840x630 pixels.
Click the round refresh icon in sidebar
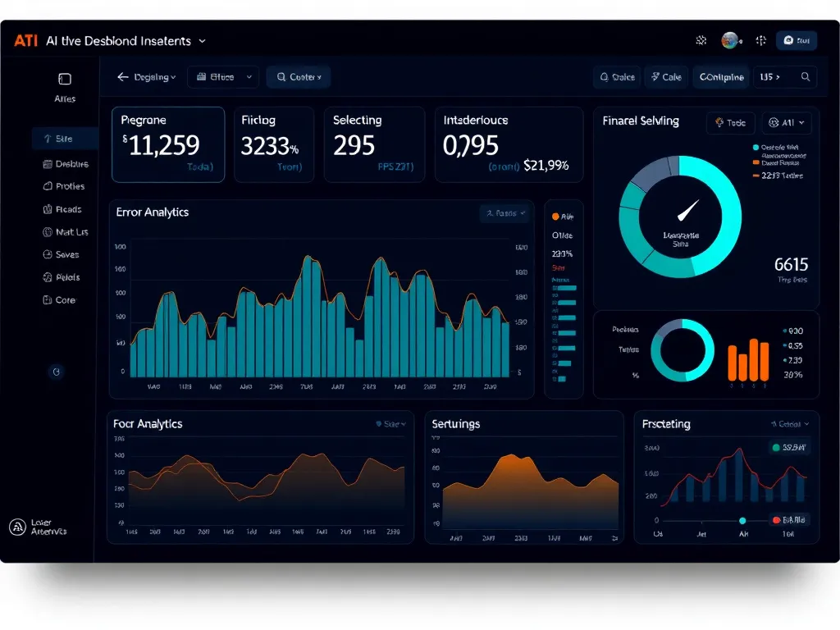pyautogui.click(x=57, y=372)
